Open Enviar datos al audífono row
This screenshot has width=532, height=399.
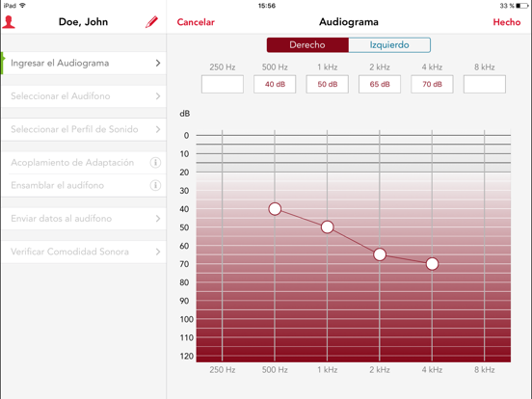pyautogui.click(x=84, y=219)
